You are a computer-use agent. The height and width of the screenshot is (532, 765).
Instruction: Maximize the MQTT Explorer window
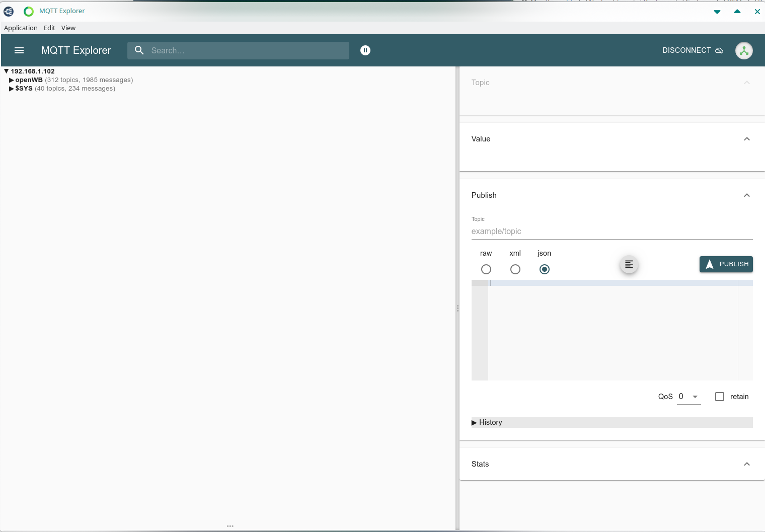point(737,12)
